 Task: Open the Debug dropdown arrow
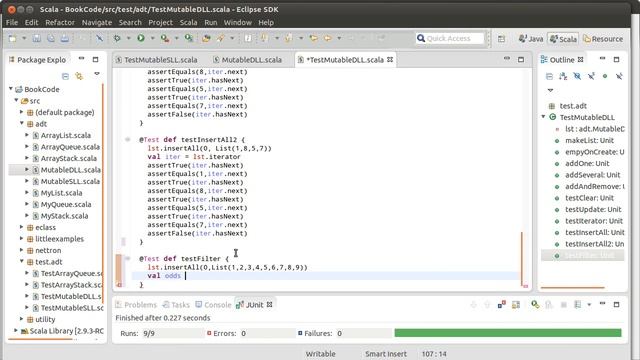pyautogui.click(x=128, y=38)
